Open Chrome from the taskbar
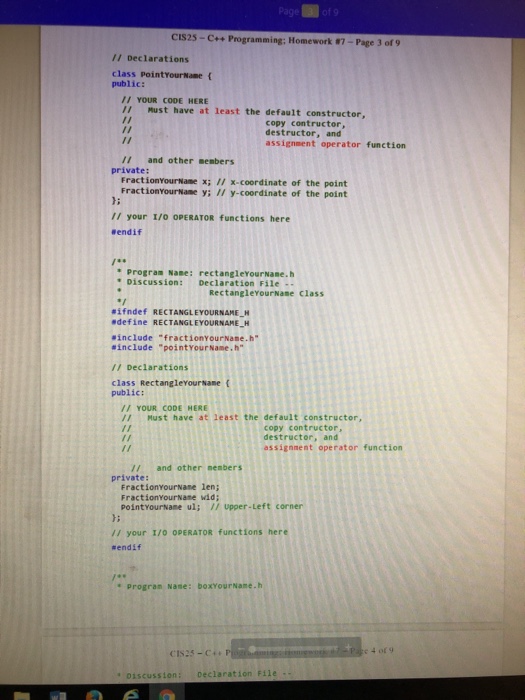 coord(167,695)
